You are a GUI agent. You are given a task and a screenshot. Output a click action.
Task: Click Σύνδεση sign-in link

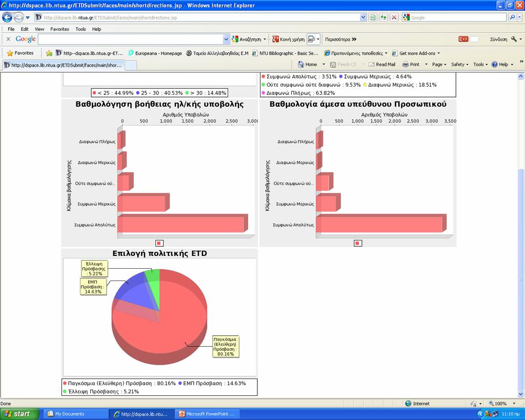coord(498,39)
